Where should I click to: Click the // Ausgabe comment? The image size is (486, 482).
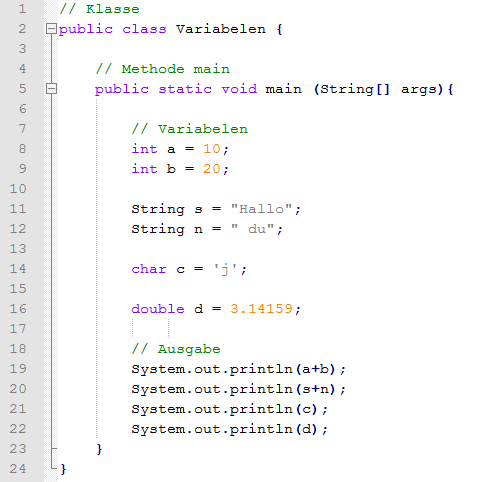click(x=176, y=349)
